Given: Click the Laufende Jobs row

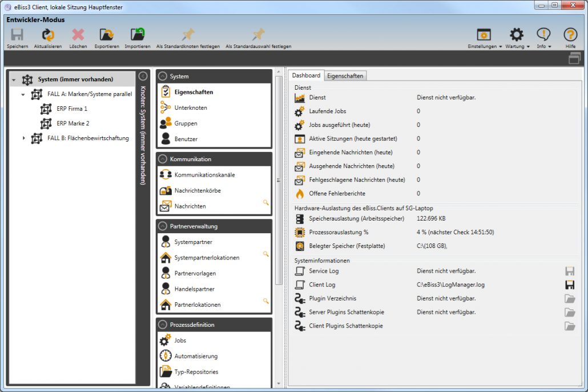Looking at the screenshot, I should (435, 111).
